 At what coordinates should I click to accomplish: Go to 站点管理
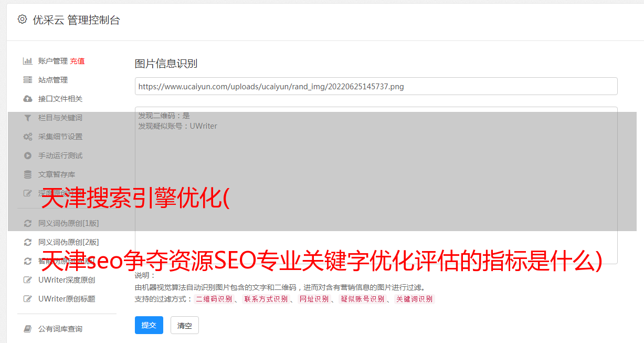tap(53, 80)
